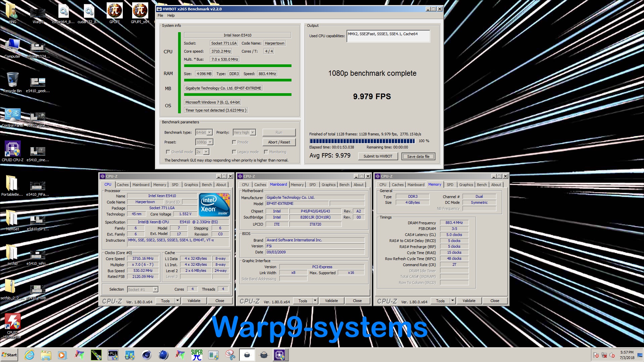Toggle the Legacy mode checkbox
The image size is (644, 362).
click(234, 152)
